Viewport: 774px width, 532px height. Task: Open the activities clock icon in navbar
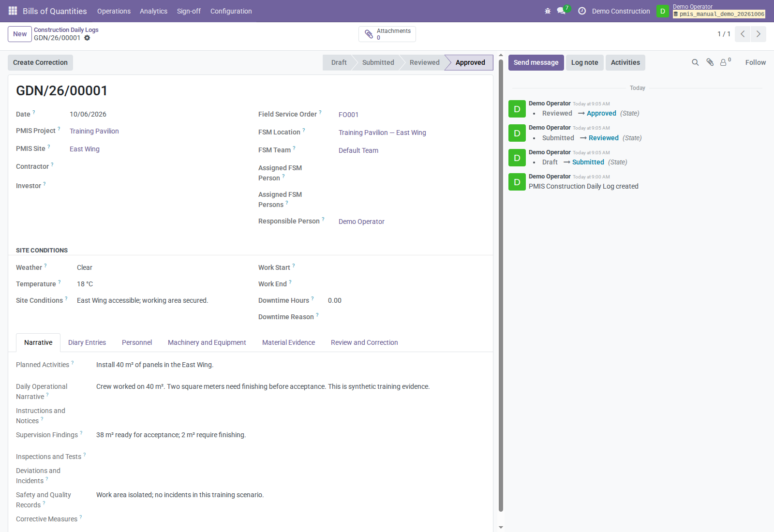pyautogui.click(x=582, y=11)
